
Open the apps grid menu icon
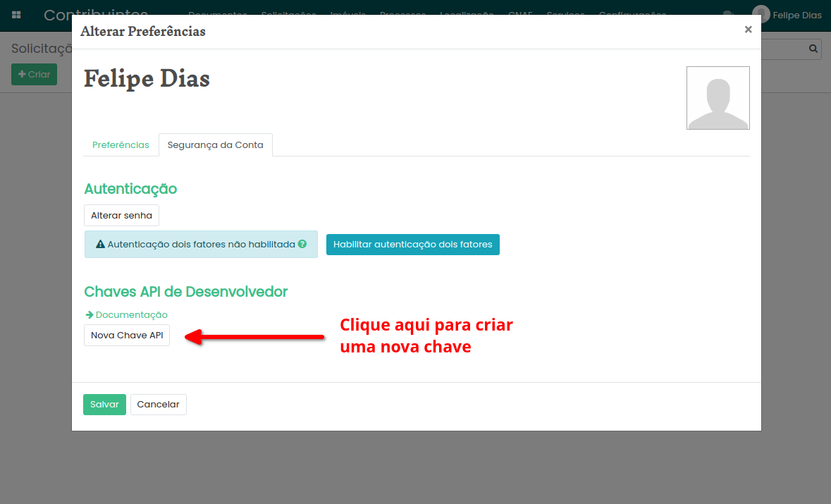tap(16, 15)
